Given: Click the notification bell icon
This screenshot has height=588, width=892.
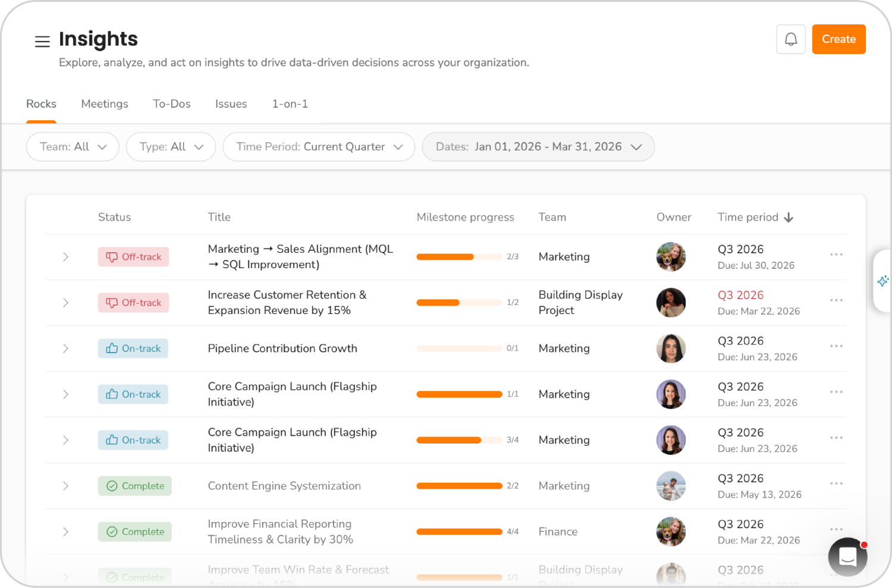Looking at the screenshot, I should click(790, 39).
